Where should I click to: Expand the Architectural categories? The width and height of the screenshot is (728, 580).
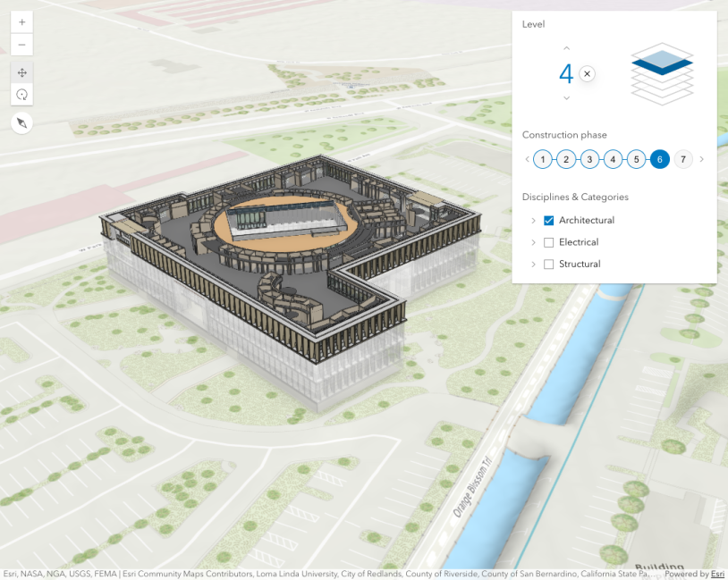(533, 221)
